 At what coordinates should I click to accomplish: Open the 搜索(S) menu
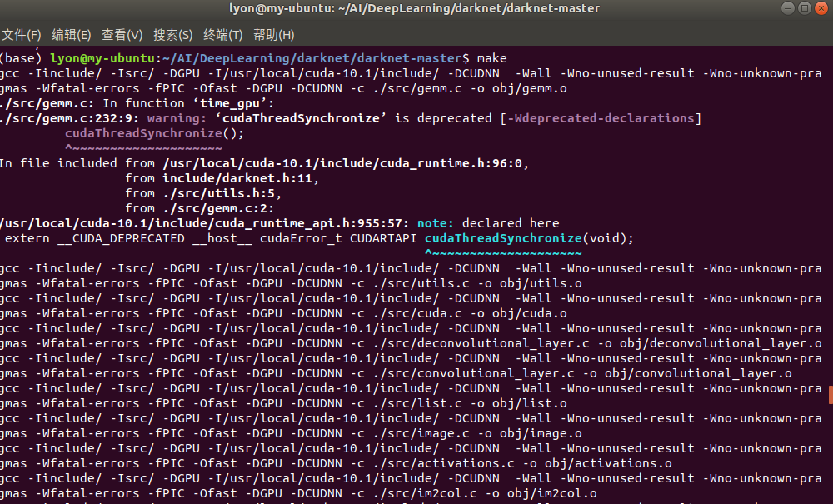(x=172, y=35)
